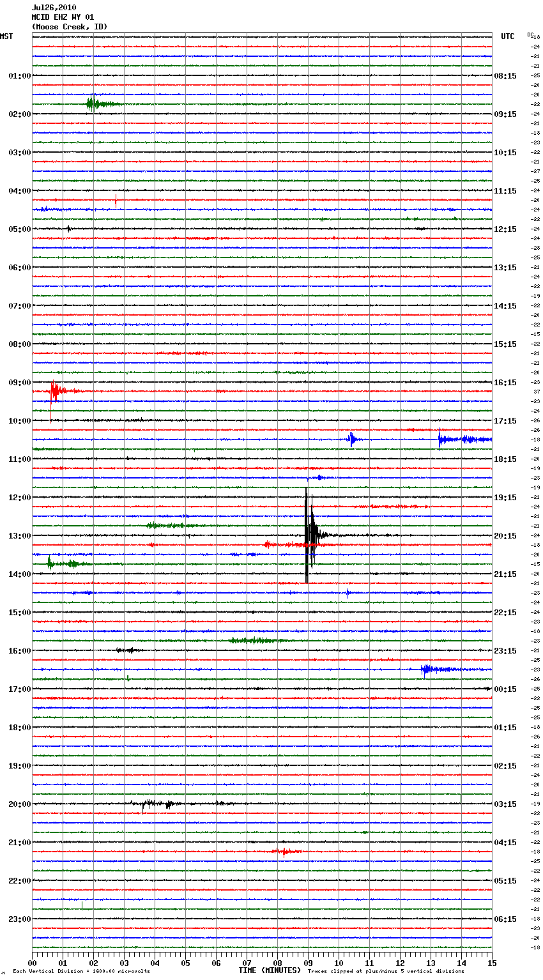Click minute 03 on the bottom axis
This screenshot has height=980, width=543.
(124, 963)
